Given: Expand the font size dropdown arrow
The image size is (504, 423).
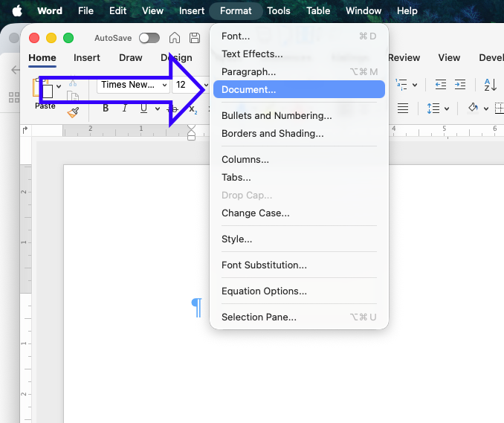Looking at the screenshot, I should click(206, 85).
